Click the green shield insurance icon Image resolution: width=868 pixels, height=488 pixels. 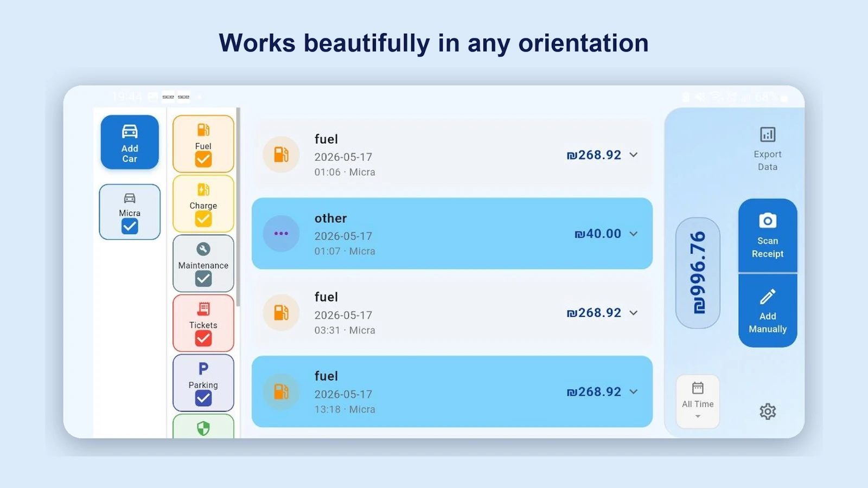[203, 429]
